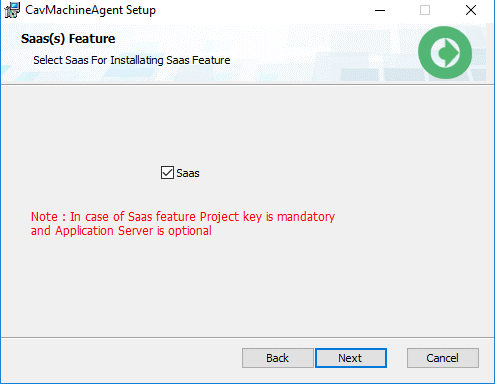This screenshot has height=386, width=497.
Task: Click the CavMachineAgent Setup title text
Action: (x=90, y=10)
